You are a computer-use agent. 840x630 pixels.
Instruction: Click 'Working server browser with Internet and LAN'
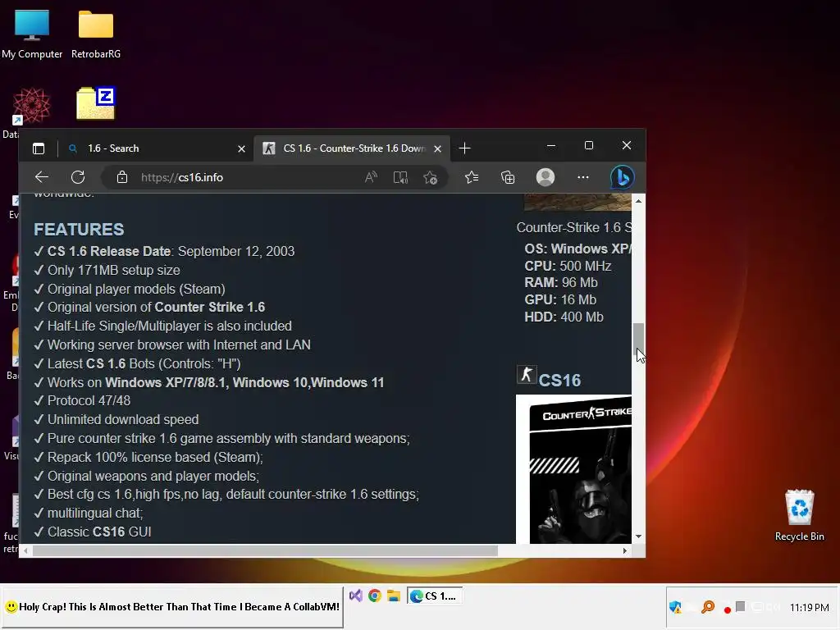(x=179, y=345)
